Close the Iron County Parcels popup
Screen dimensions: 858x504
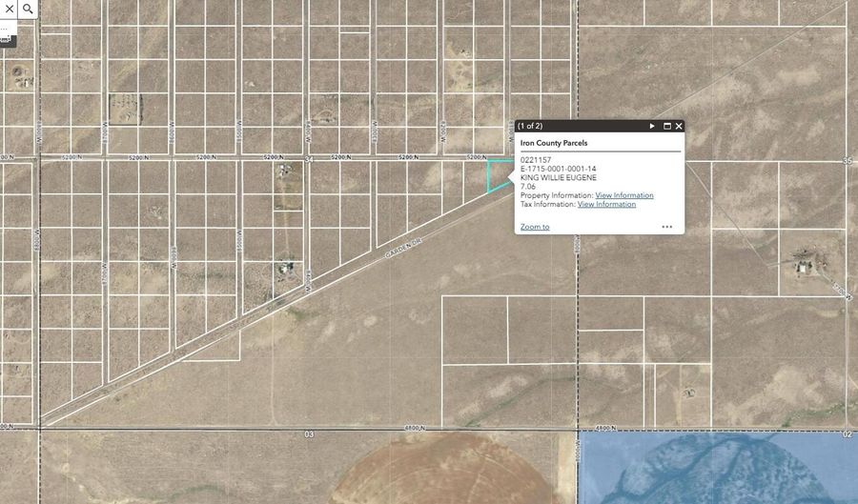coord(679,126)
